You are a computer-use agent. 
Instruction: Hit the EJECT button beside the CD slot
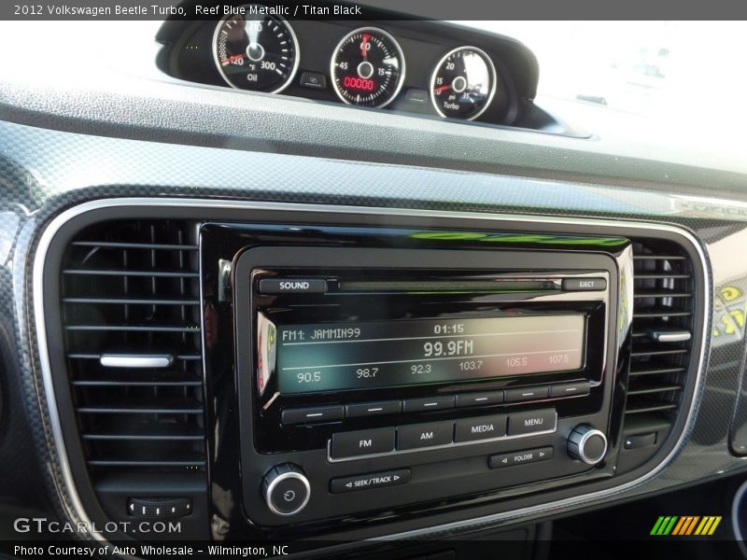(585, 285)
